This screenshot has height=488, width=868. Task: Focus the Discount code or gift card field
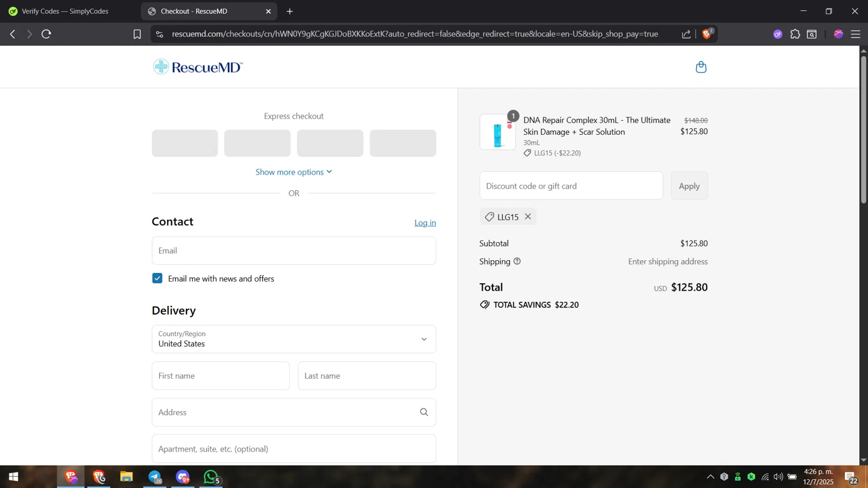pos(571,186)
